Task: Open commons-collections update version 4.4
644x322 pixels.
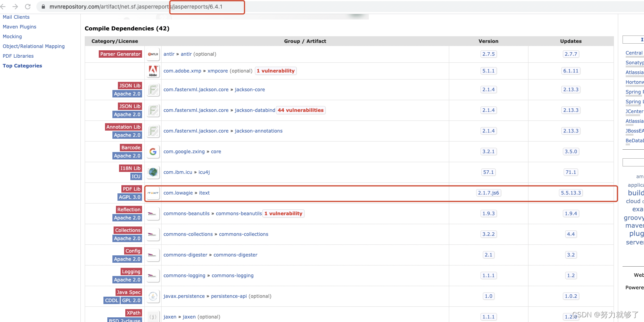Action: coord(571,234)
